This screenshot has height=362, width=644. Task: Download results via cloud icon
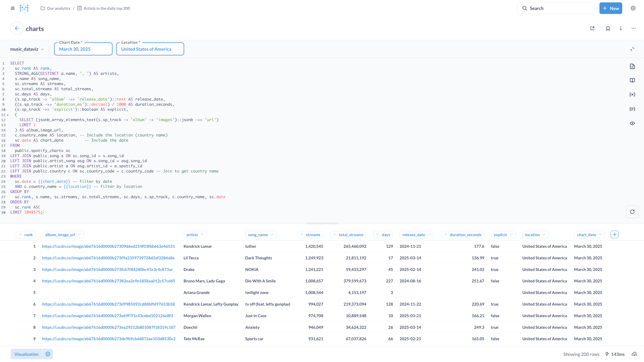tap(634, 354)
